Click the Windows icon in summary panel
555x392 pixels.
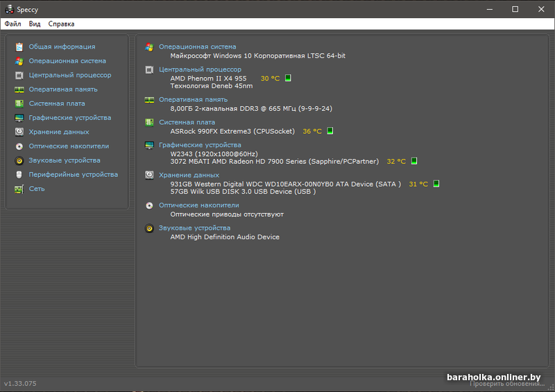click(149, 46)
